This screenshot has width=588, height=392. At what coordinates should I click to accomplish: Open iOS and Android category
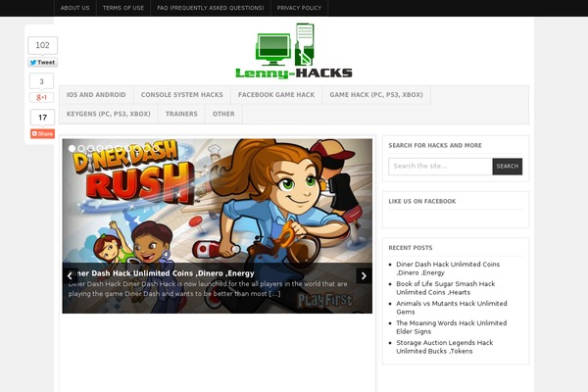96,95
